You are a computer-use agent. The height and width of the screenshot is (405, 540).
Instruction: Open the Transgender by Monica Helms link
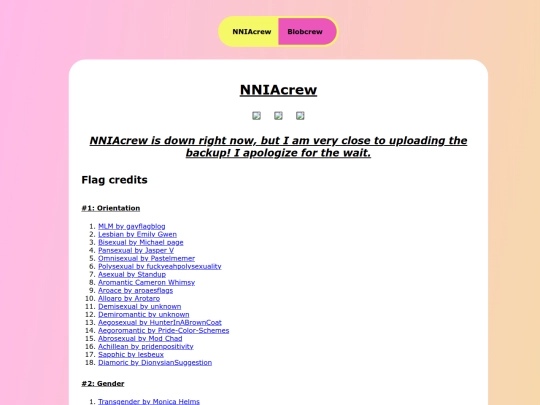click(x=149, y=402)
